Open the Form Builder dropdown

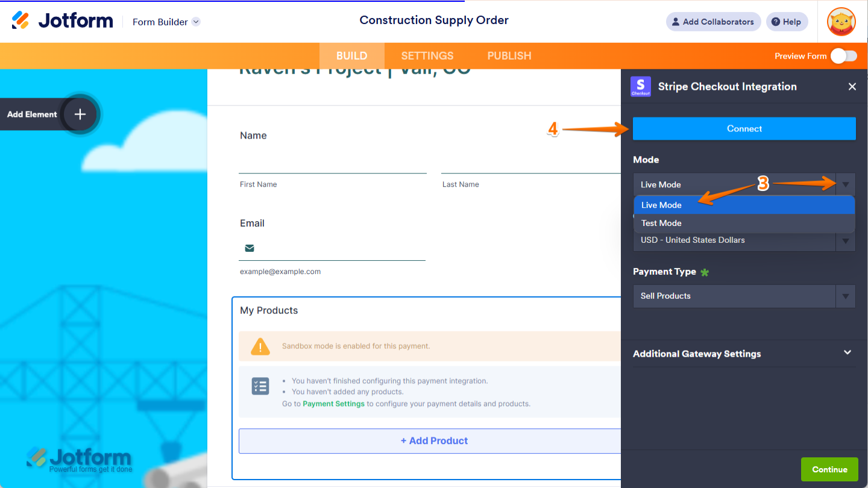[x=166, y=22]
